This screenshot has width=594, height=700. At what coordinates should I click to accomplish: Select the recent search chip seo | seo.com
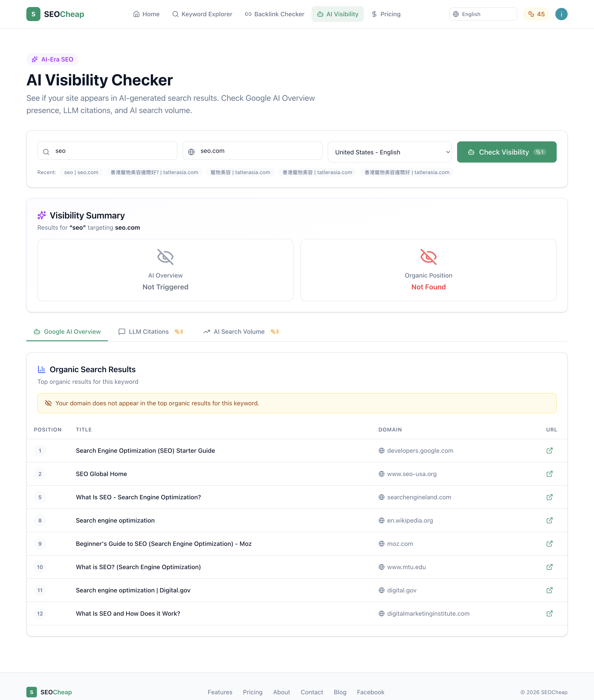coord(81,172)
